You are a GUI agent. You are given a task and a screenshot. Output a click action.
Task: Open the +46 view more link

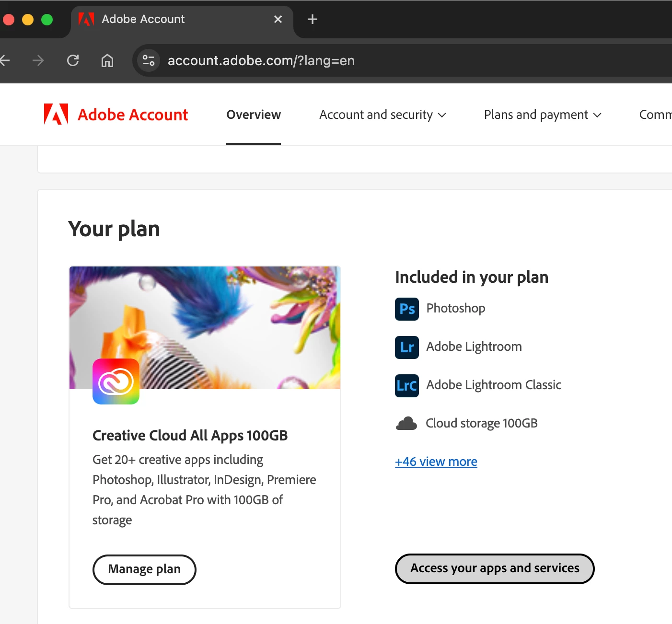coord(436,462)
